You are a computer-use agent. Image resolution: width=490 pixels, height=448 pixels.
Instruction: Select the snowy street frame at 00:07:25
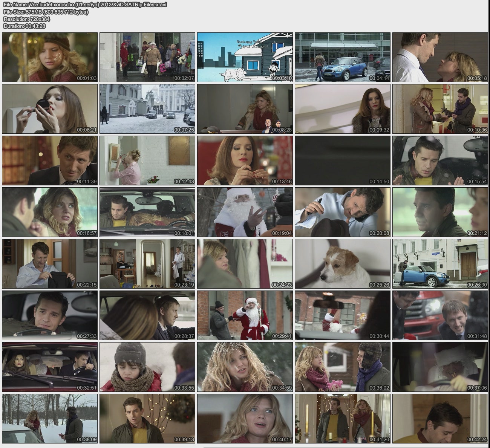(x=147, y=109)
